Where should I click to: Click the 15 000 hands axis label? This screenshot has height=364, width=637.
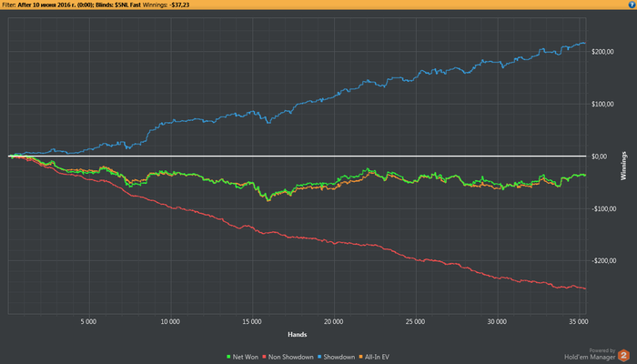point(252,322)
